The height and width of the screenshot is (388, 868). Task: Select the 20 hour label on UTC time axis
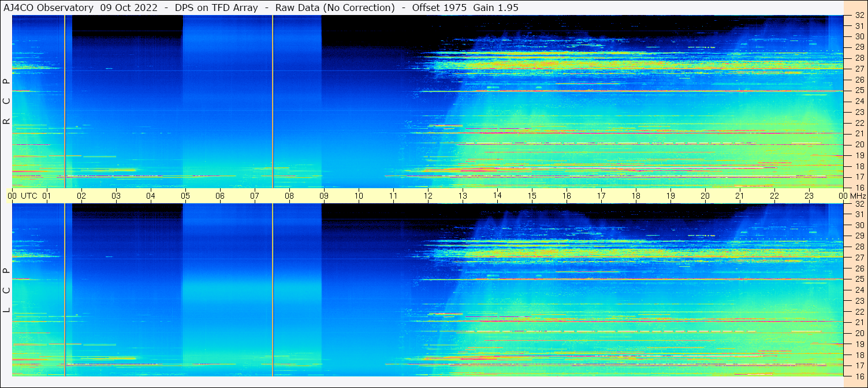705,196
